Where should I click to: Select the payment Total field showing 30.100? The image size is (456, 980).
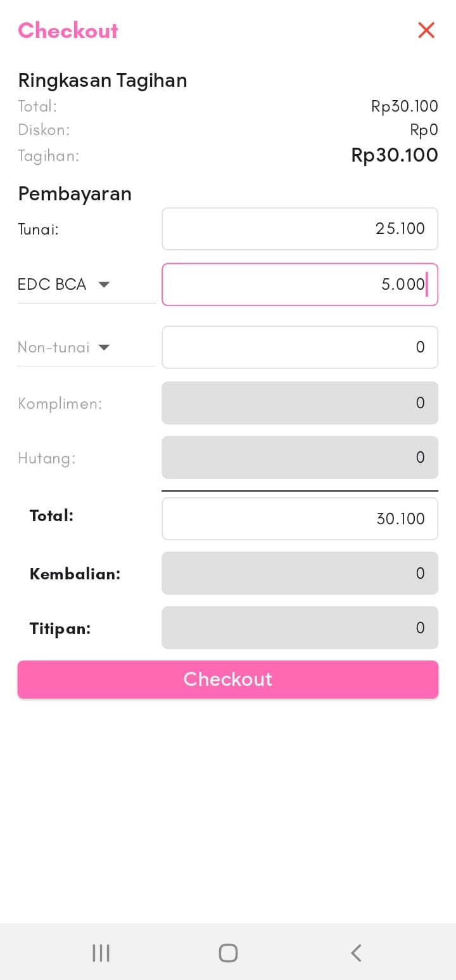tap(300, 519)
